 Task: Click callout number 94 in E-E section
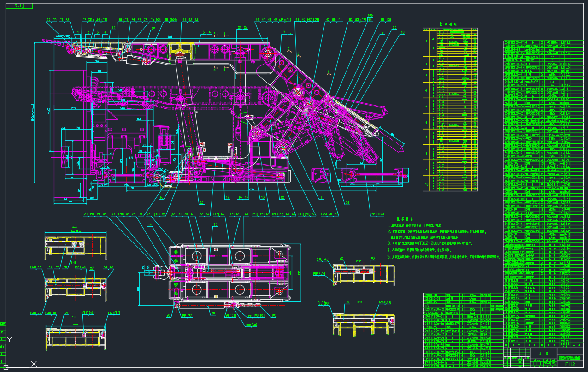coord(347,302)
